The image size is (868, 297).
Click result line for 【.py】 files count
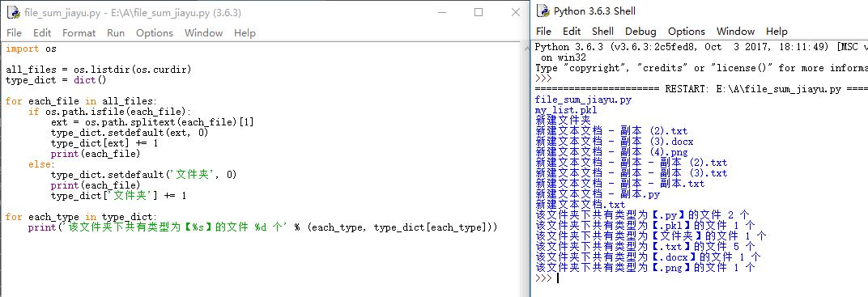[642, 215]
